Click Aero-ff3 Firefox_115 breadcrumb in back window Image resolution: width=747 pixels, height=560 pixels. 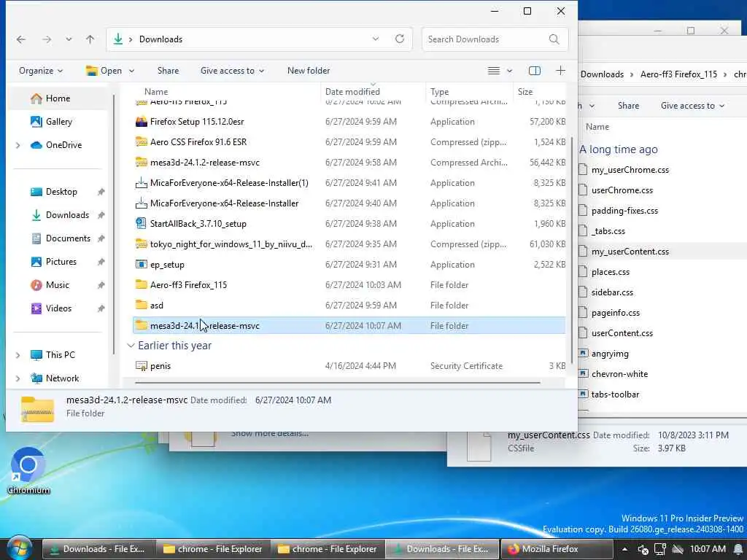click(x=678, y=74)
